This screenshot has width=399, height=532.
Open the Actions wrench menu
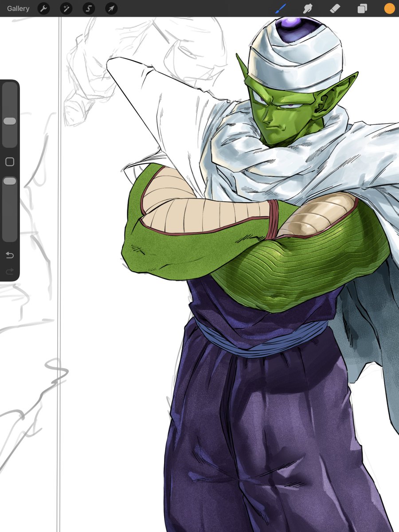43,8
